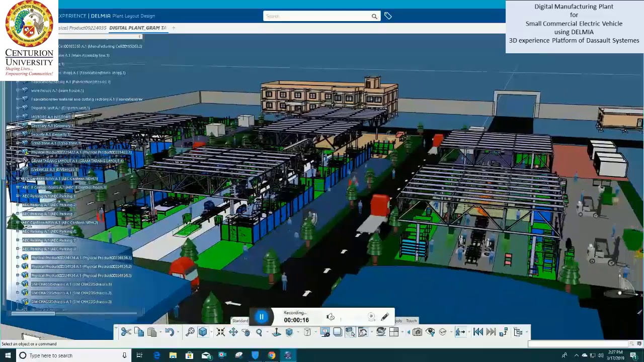Click the tree horizontal scrollbar

coord(33,313)
